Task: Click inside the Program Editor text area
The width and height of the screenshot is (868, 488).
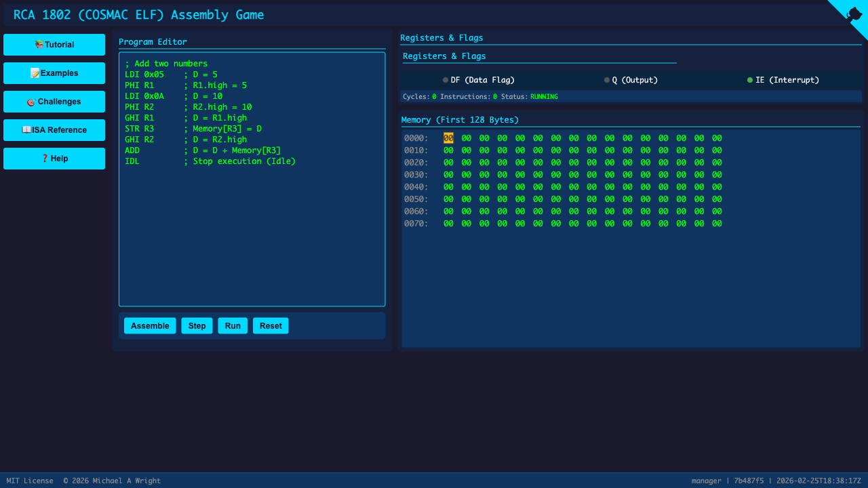Action: pos(252,180)
